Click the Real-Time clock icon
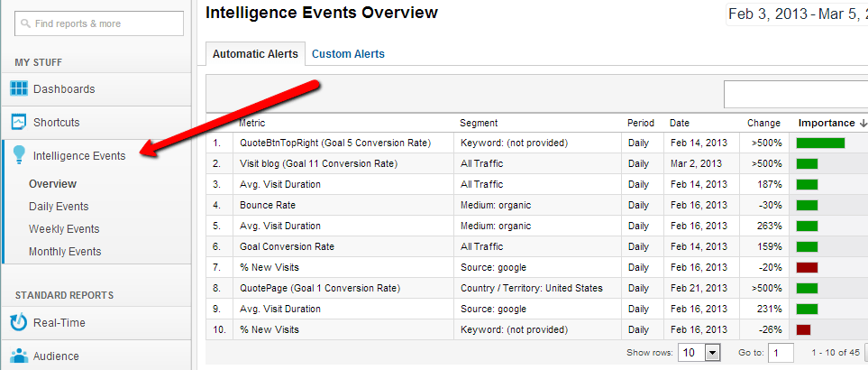This screenshot has height=370, width=868. click(x=19, y=322)
